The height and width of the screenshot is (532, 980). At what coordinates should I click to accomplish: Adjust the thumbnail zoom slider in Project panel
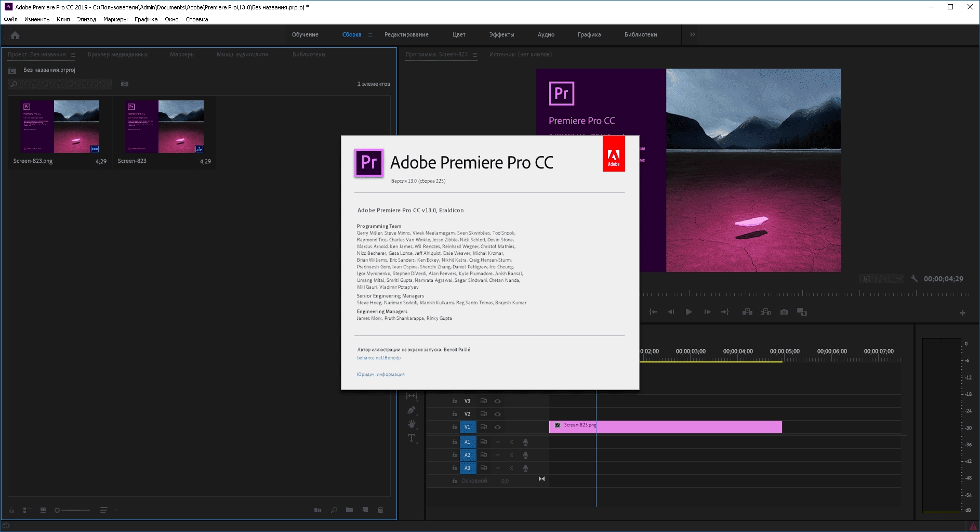point(73,510)
